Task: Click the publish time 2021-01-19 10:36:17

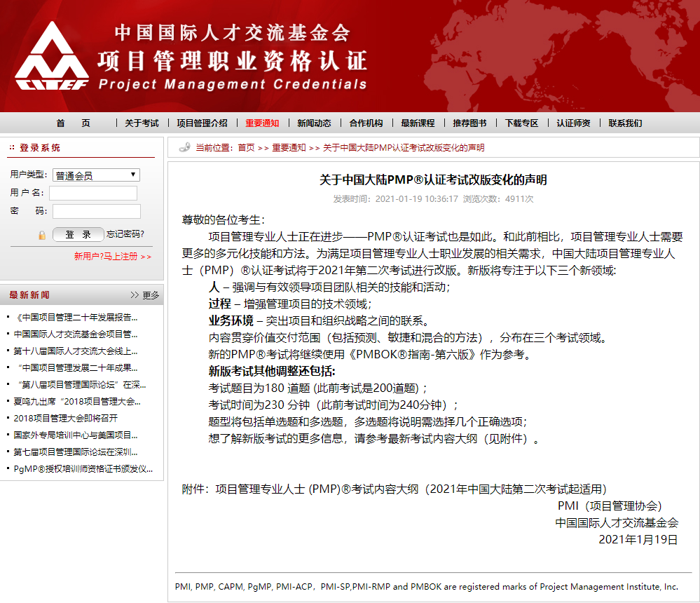Action: [x=416, y=198]
